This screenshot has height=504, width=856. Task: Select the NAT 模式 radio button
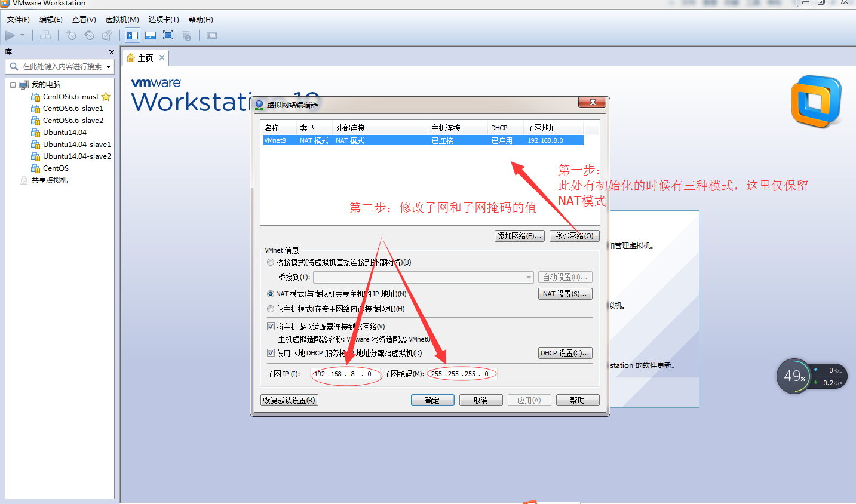pyautogui.click(x=271, y=294)
